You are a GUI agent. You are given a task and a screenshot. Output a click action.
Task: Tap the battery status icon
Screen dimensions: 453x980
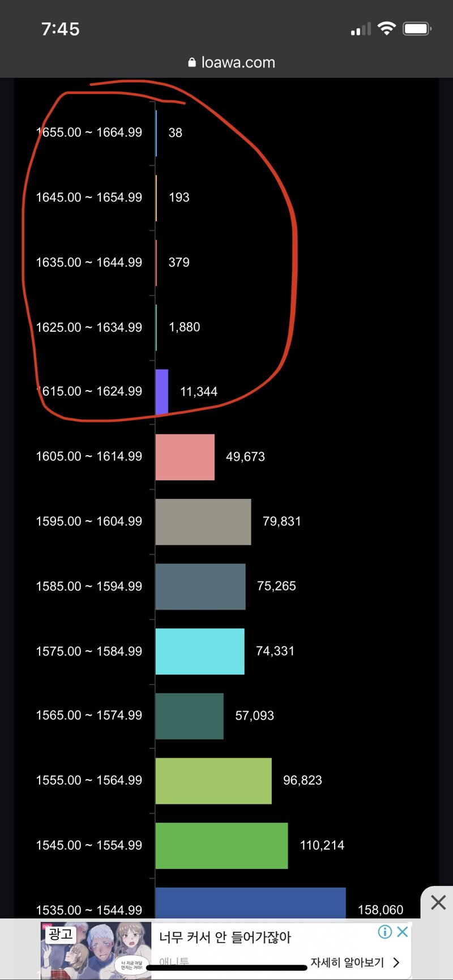coord(417,28)
